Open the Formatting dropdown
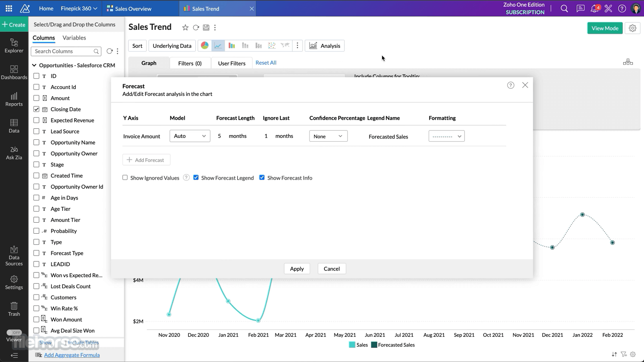 tap(446, 136)
